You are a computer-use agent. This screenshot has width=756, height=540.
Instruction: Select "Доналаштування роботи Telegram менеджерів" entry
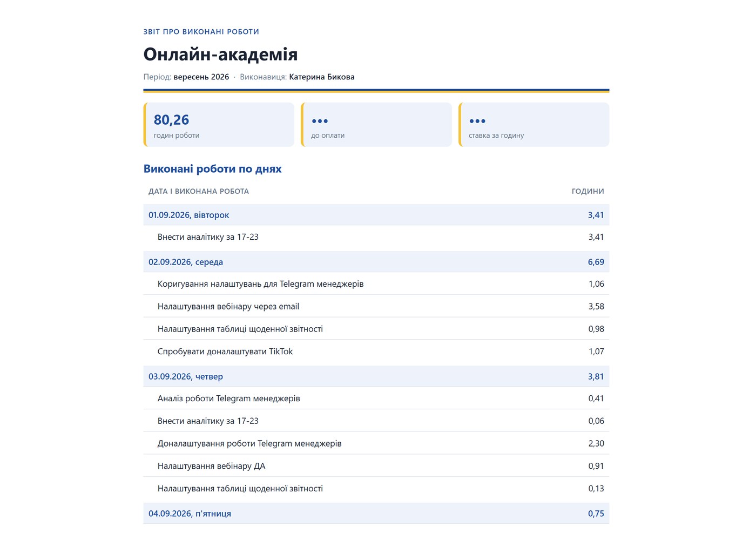coord(249,444)
